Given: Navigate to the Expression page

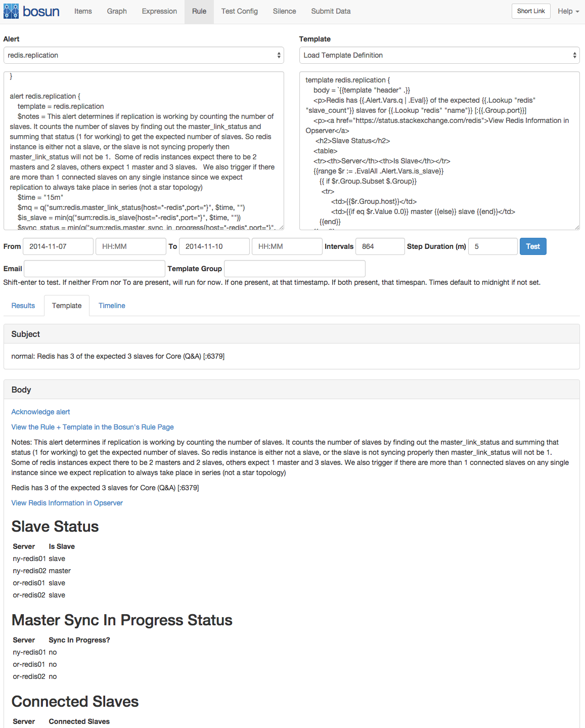Looking at the screenshot, I should (159, 11).
